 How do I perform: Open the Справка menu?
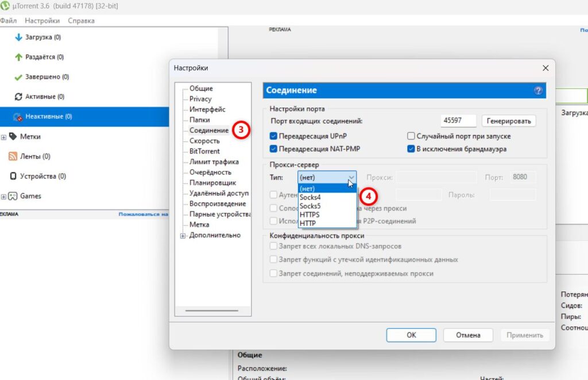point(81,21)
